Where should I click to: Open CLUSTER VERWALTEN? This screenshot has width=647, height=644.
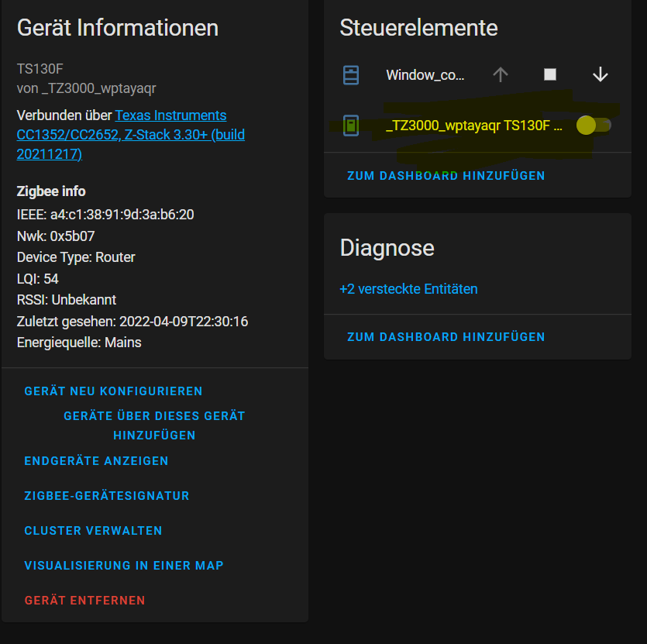point(93,530)
